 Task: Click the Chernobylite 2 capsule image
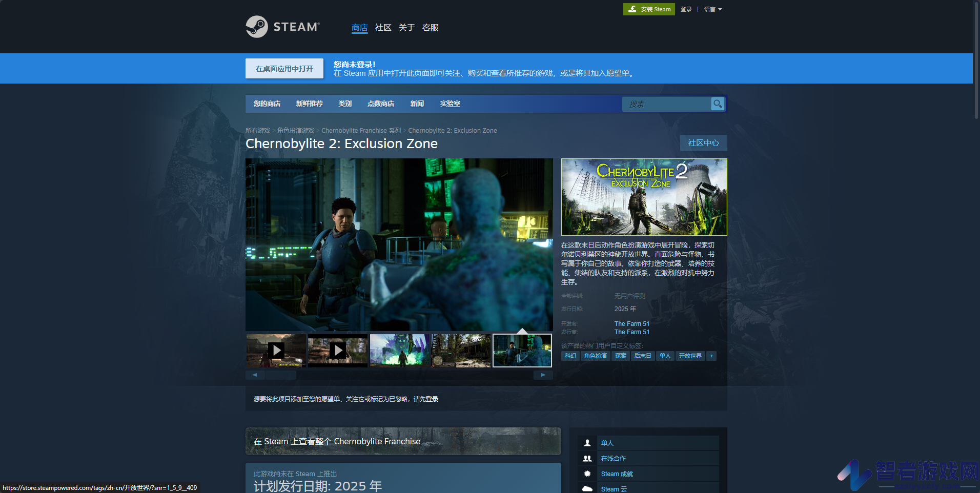tap(644, 197)
